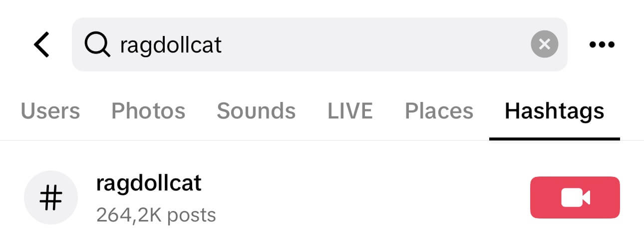This screenshot has width=644, height=247.
Task: Open the Sounds tab
Action: pyautogui.click(x=256, y=110)
